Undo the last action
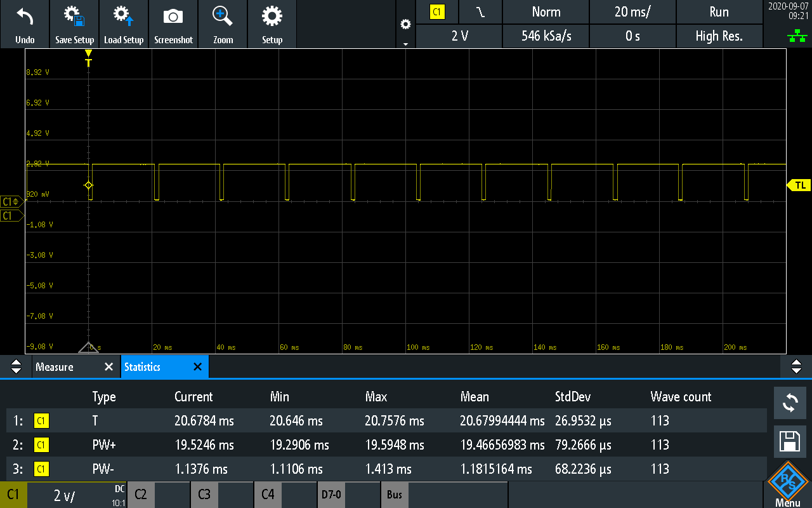Image resolution: width=812 pixels, height=508 pixels. click(25, 23)
